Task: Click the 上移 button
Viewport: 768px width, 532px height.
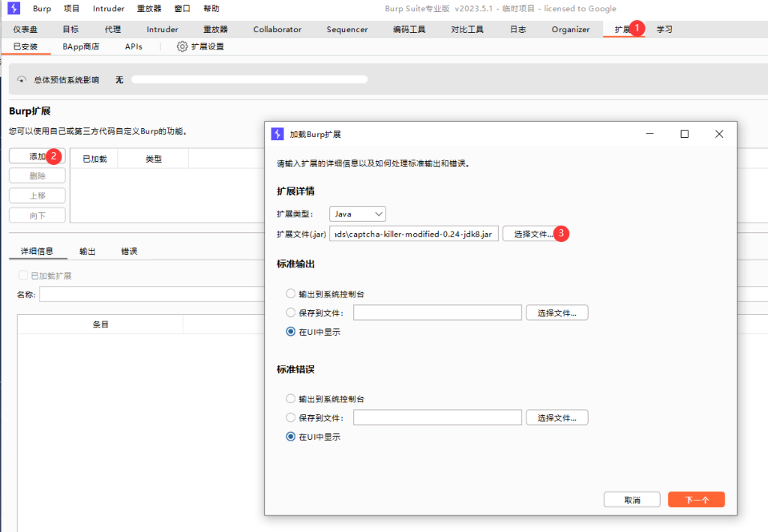Action: pyautogui.click(x=37, y=196)
